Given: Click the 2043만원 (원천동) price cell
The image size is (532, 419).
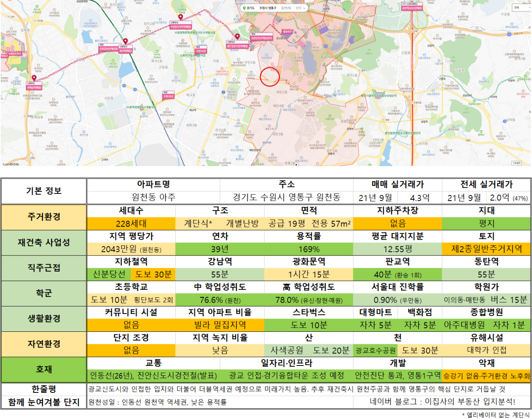Looking at the screenshot, I should point(131,249).
